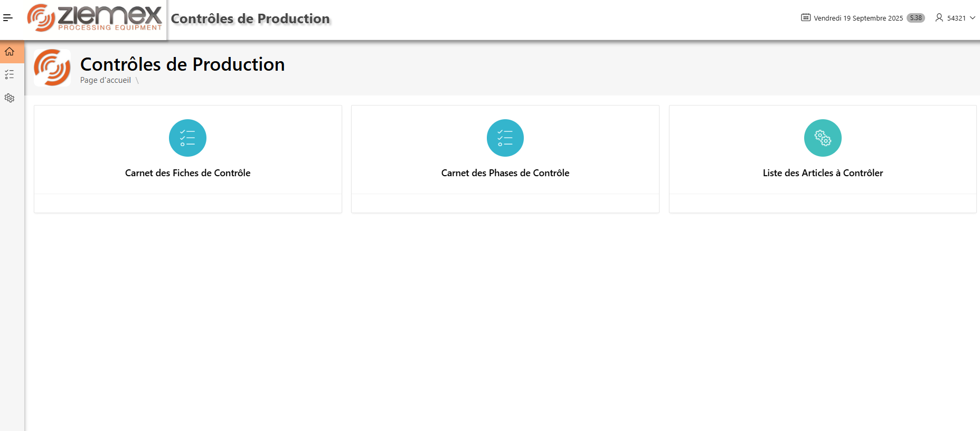Click the Ziemex Processing Equipment logo
The height and width of the screenshot is (431, 980).
point(95,18)
